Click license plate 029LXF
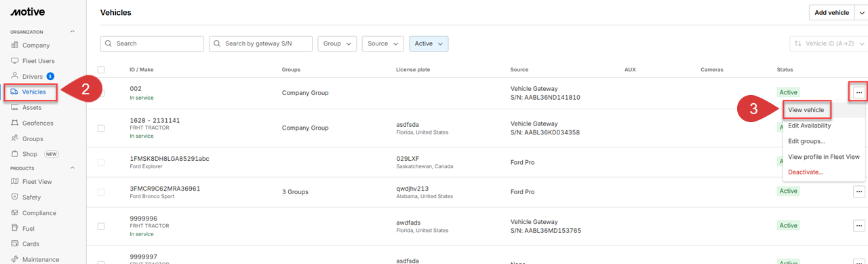Screen dimensions: 868x264 click(x=407, y=158)
